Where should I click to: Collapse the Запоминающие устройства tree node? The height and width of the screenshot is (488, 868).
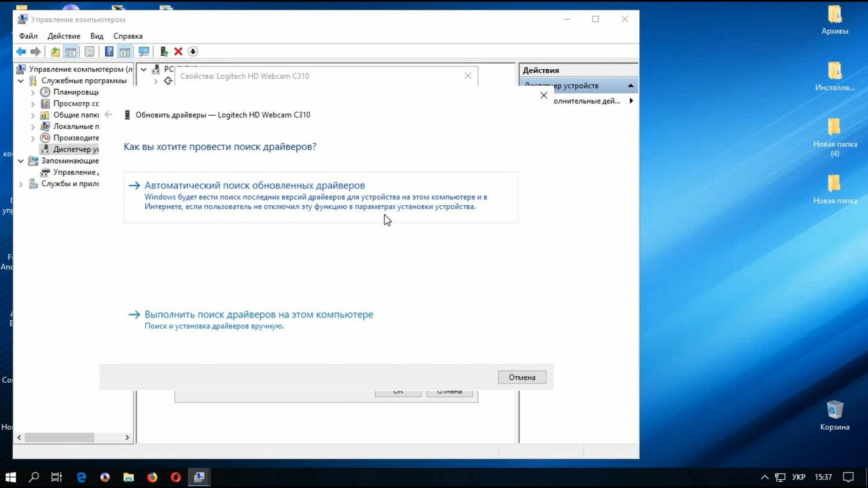21,161
